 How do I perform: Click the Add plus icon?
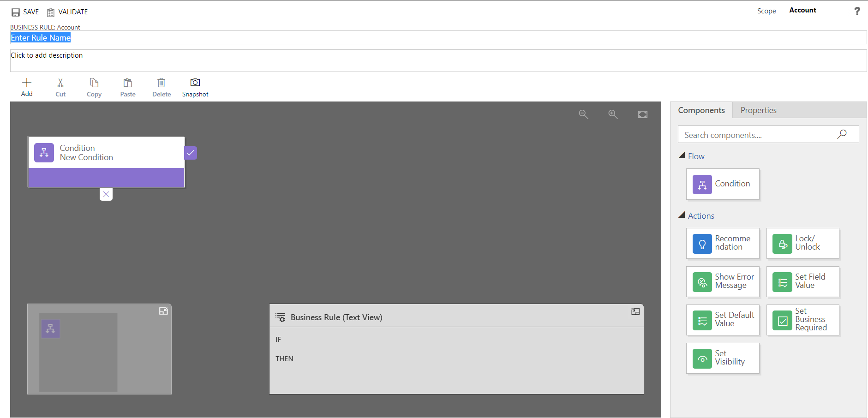[x=27, y=83]
